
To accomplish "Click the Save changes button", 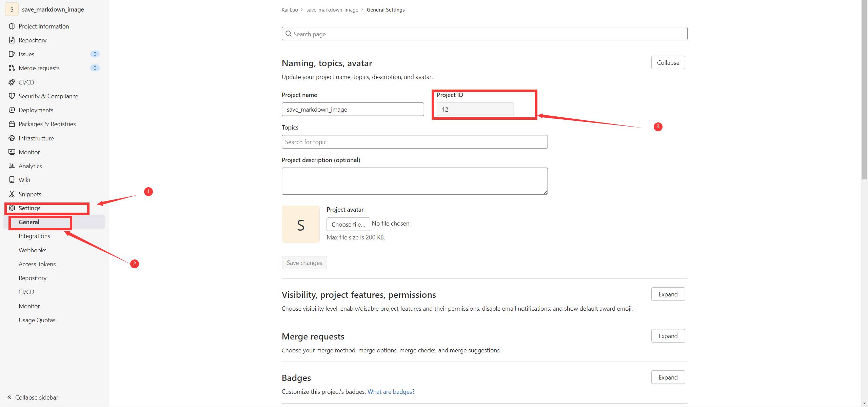I will tap(304, 263).
